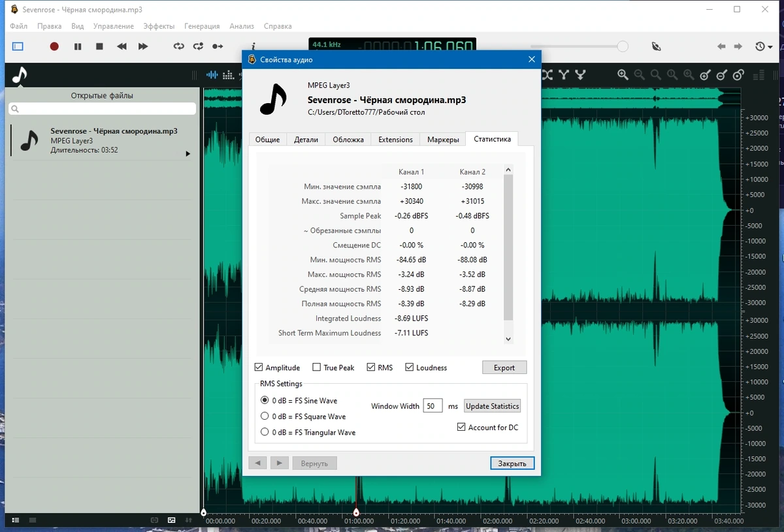
Task: Open the Эффекты menu
Action: pyautogui.click(x=159, y=26)
